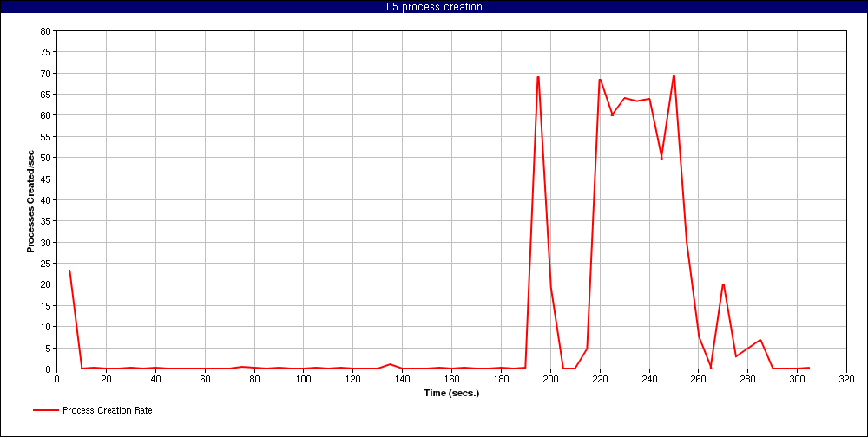868x437 pixels.
Task: Click the "100" tick on the time axis
Action: (303, 379)
